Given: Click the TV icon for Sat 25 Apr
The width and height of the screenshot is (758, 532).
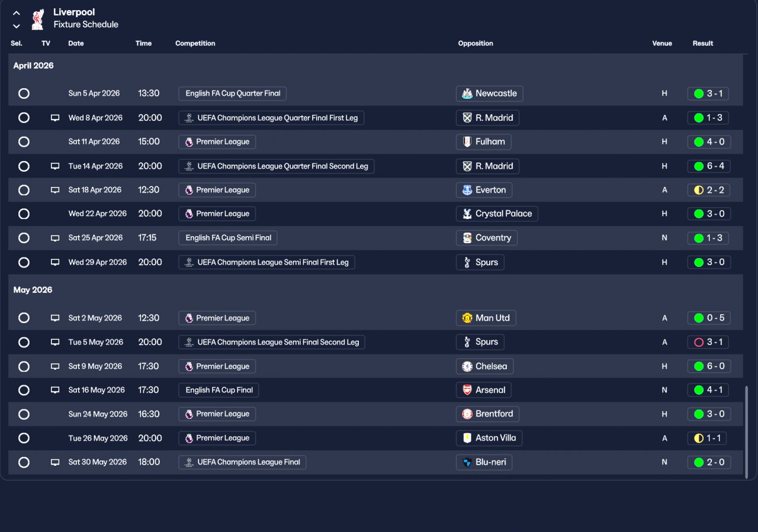Looking at the screenshot, I should (x=55, y=238).
